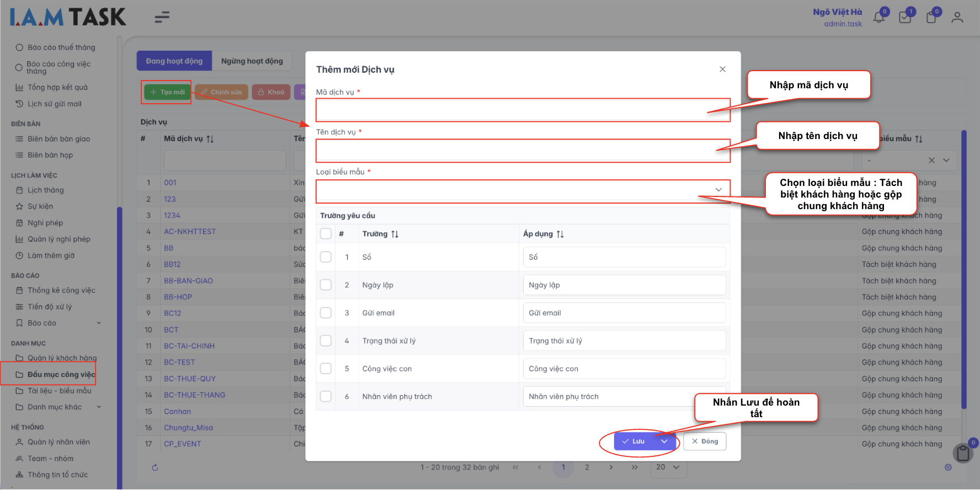Open the Loại biểu mẫu dropdown
This screenshot has width=980, height=490.
click(x=523, y=190)
